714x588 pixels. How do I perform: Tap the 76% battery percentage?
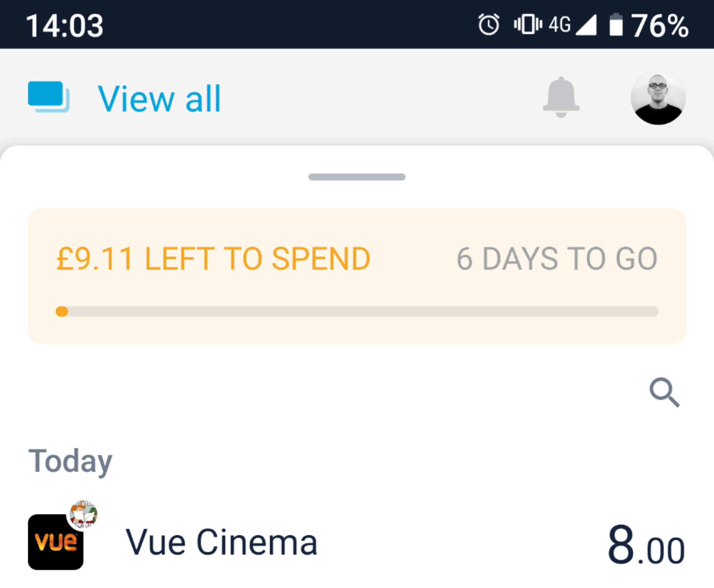click(660, 25)
